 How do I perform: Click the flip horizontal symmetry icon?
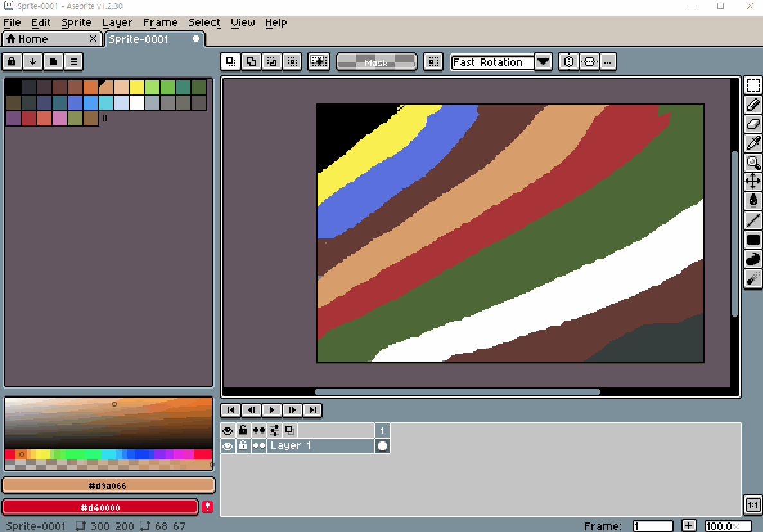568,62
